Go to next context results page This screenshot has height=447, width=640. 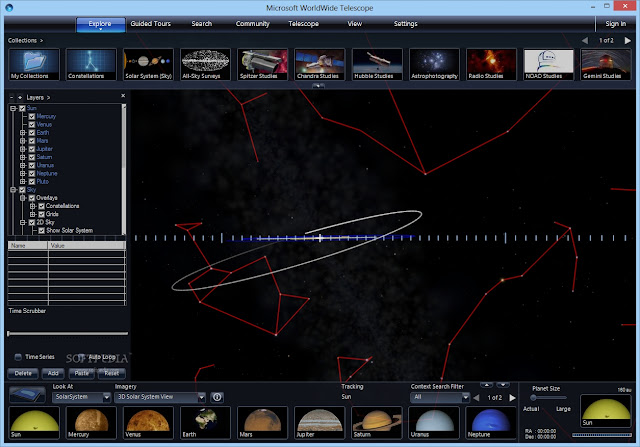[x=512, y=398]
